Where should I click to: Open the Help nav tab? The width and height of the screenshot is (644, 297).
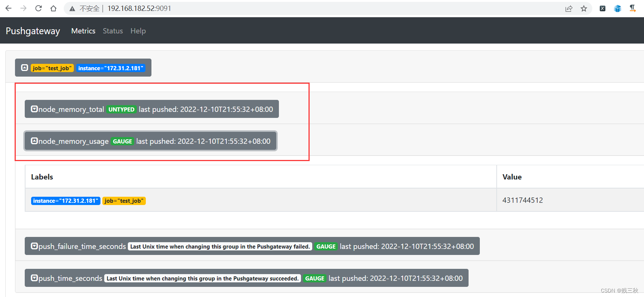click(138, 31)
